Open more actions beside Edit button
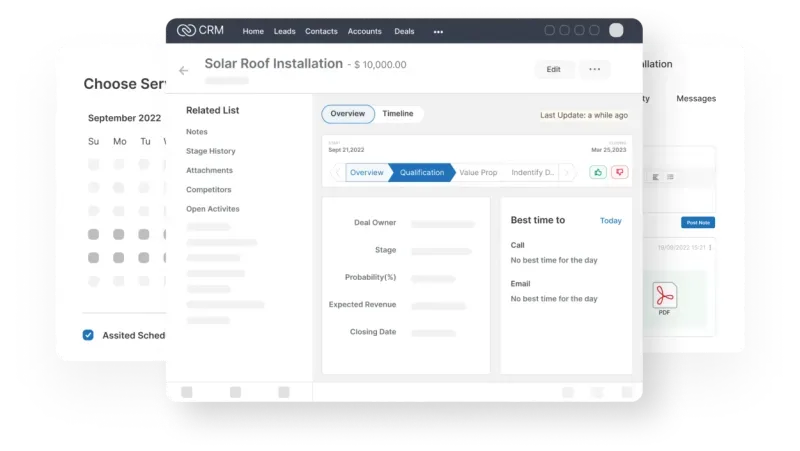Screen dimensions: 800x451 coord(594,69)
